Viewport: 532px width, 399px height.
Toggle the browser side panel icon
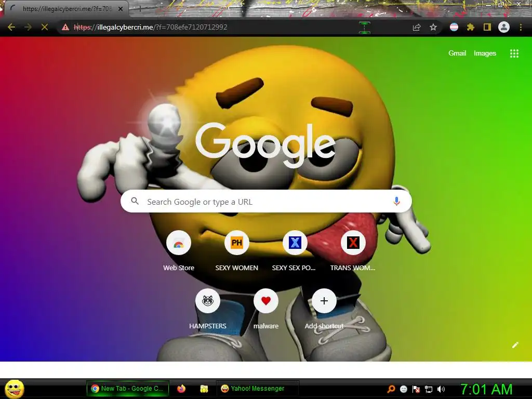click(x=487, y=27)
